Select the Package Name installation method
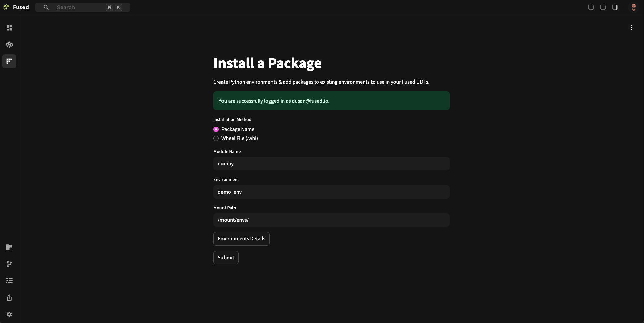This screenshot has height=323, width=644. (216, 129)
